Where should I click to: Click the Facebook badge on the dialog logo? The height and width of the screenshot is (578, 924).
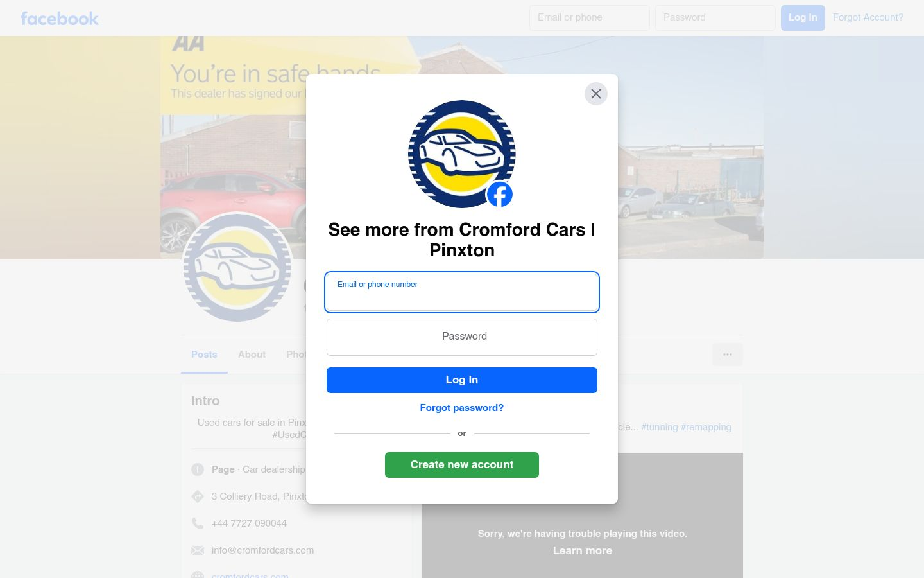499,194
